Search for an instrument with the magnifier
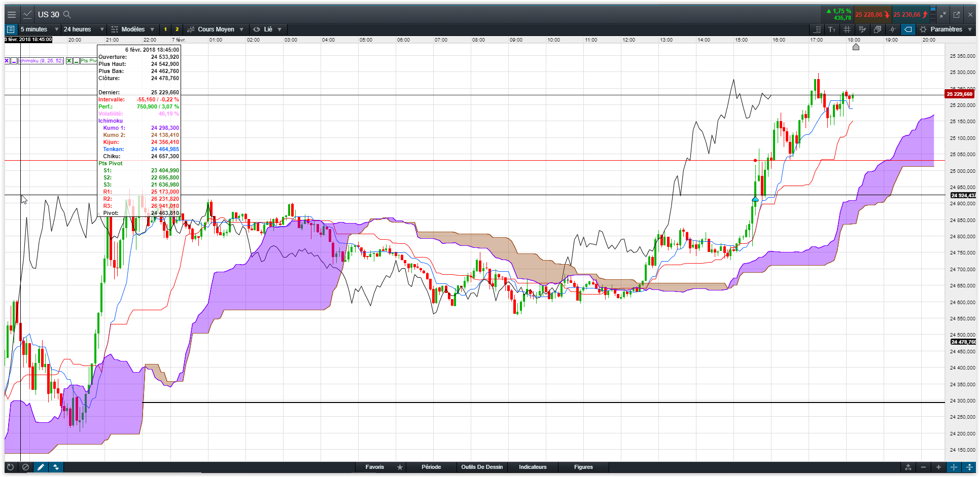The image size is (980, 477). click(x=67, y=15)
